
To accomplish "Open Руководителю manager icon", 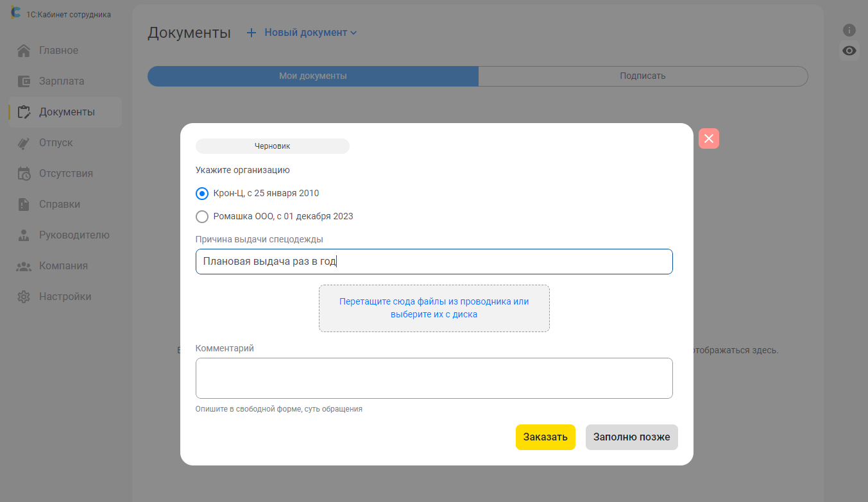I will [24, 235].
